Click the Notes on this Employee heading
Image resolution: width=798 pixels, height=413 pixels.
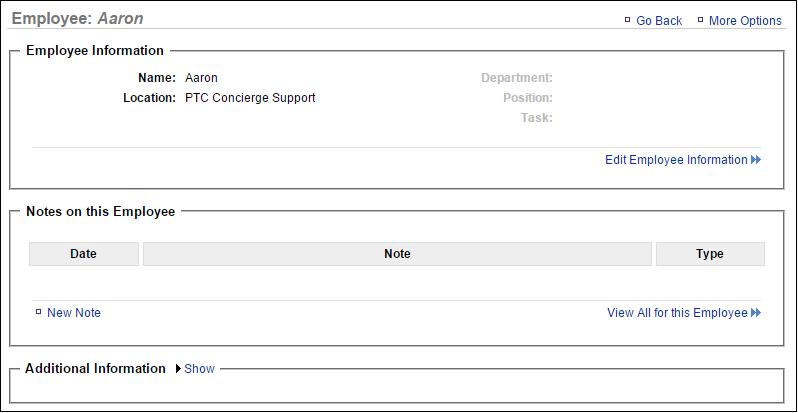pos(100,212)
